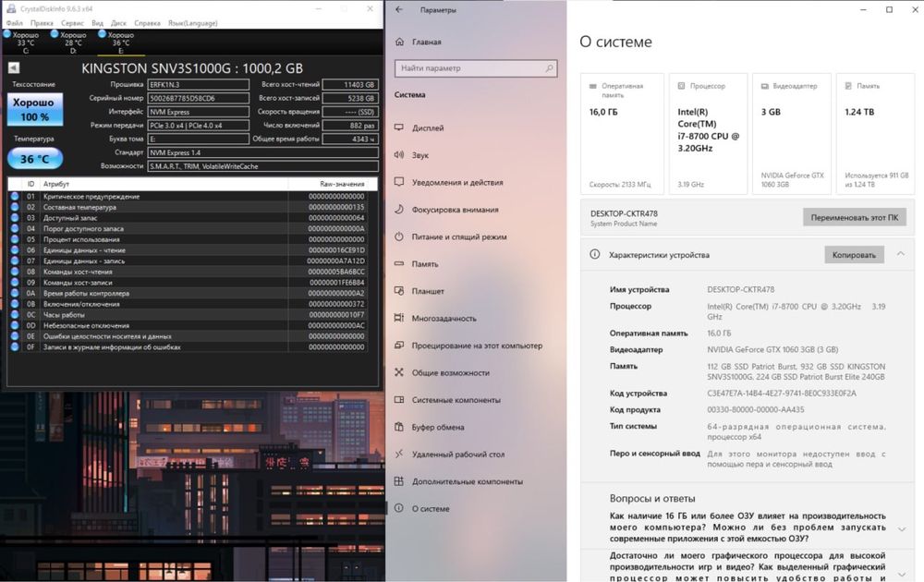Viewport: 924px width, 582px height.
Task: Click status circle for attribute 0C Часы работы
Action: coord(15,315)
